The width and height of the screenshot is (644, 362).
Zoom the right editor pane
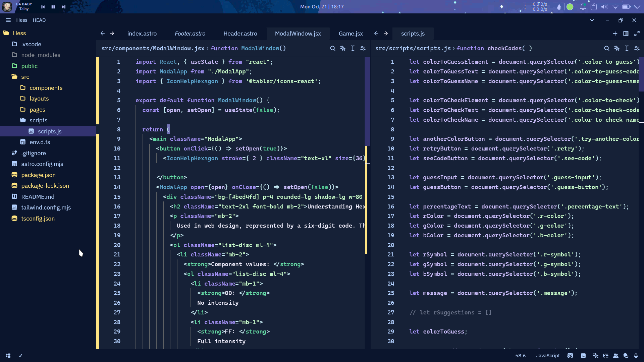tap(637, 34)
